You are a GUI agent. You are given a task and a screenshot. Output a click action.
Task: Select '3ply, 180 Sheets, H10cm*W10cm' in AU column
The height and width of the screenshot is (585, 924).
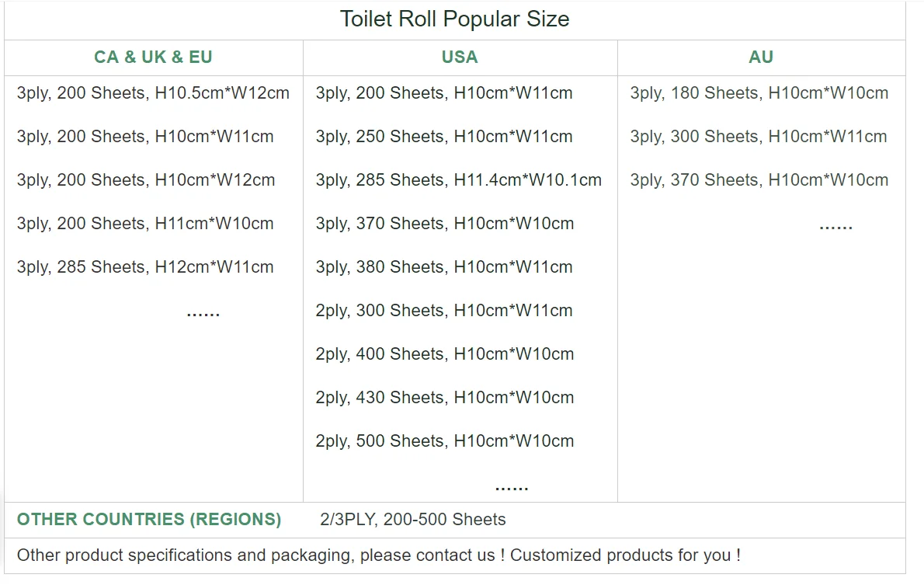pyautogui.click(x=759, y=93)
